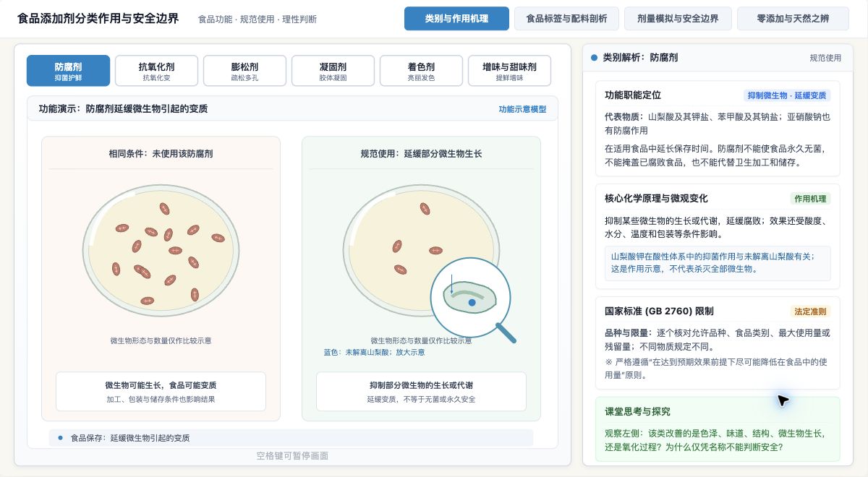Open the 剂量模拟与安全边界 tab

[x=678, y=19]
